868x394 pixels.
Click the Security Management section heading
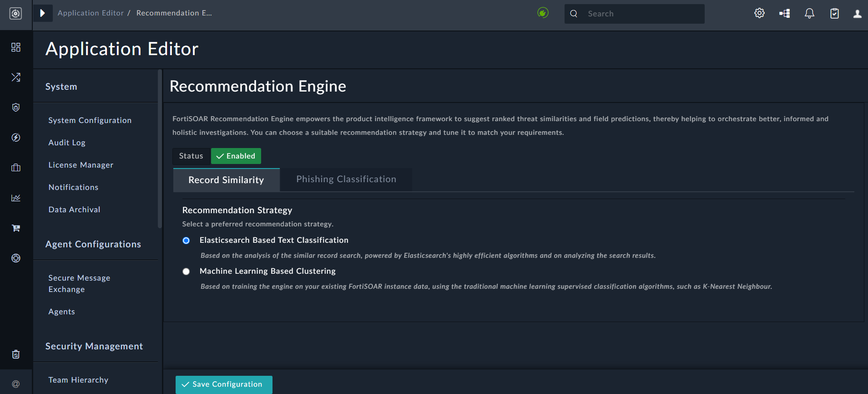[x=94, y=346]
